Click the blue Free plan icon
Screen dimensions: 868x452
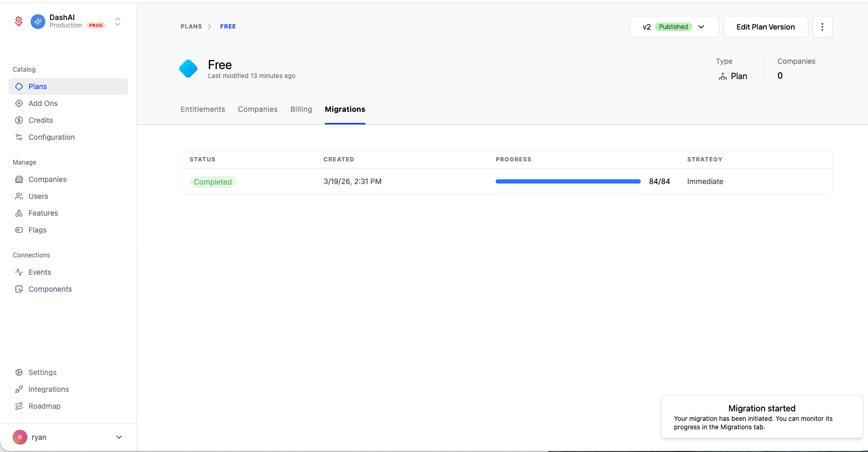coord(188,69)
